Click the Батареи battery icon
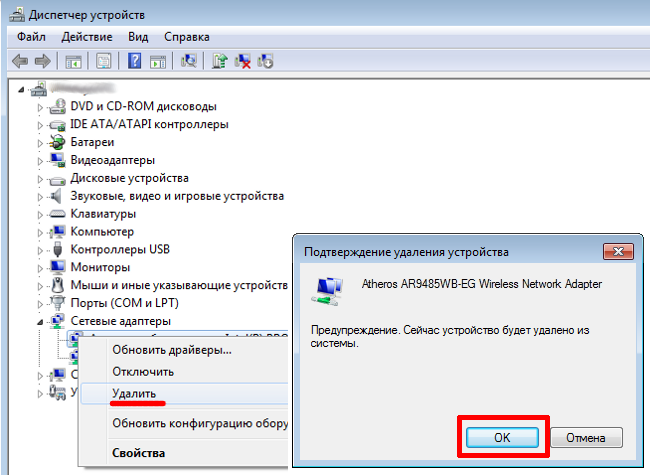The height and width of the screenshot is (475, 650). click(x=58, y=142)
